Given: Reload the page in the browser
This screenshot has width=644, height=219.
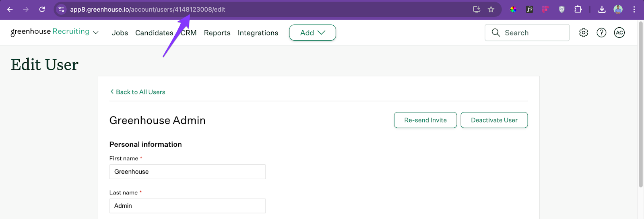Looking at the screenshot, I should click(x=42, y=9).
